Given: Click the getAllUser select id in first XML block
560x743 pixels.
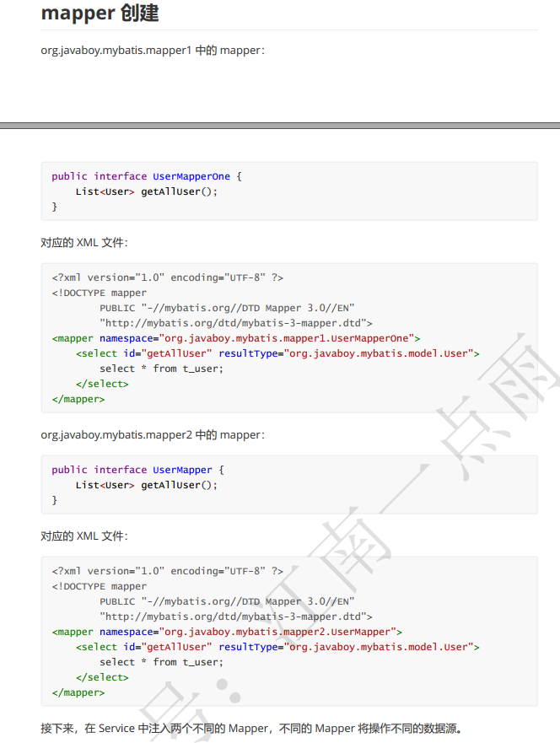Looking at the screenshot, I should (x=176, y=353).
